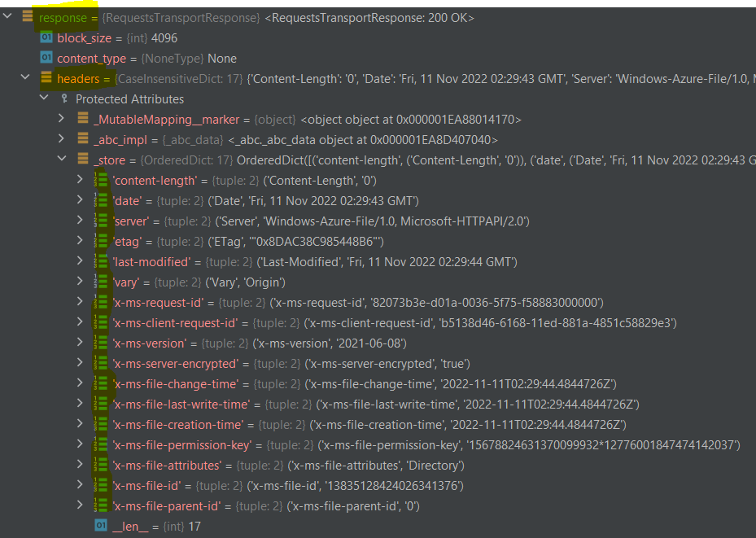Expand the 'content-length' tuple entry

(x=79, y=180)
